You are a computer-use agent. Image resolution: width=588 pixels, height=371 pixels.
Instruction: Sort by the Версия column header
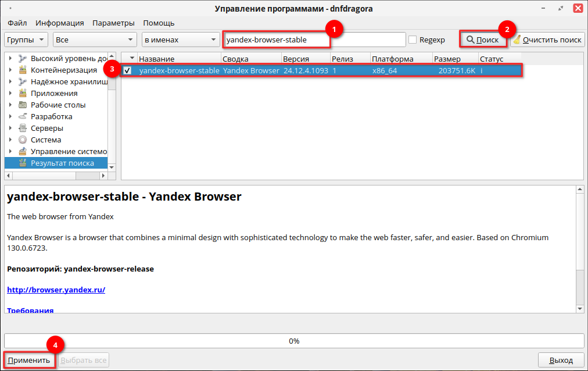click(x=306, y=59)
